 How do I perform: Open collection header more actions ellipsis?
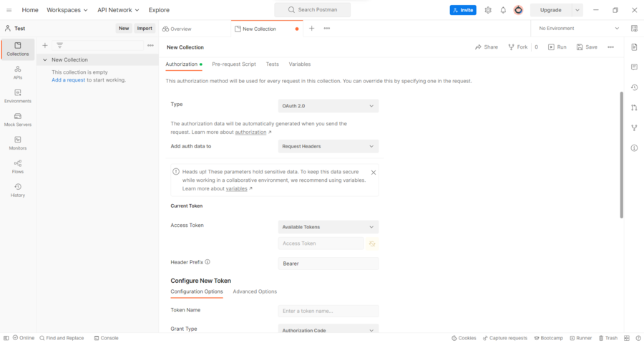[611, 47]
